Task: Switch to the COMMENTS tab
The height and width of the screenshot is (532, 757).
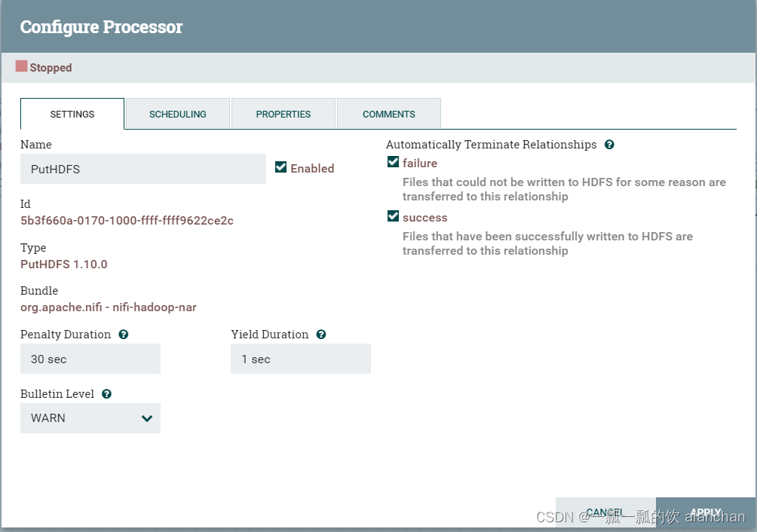Action: (x=388, y=115)
